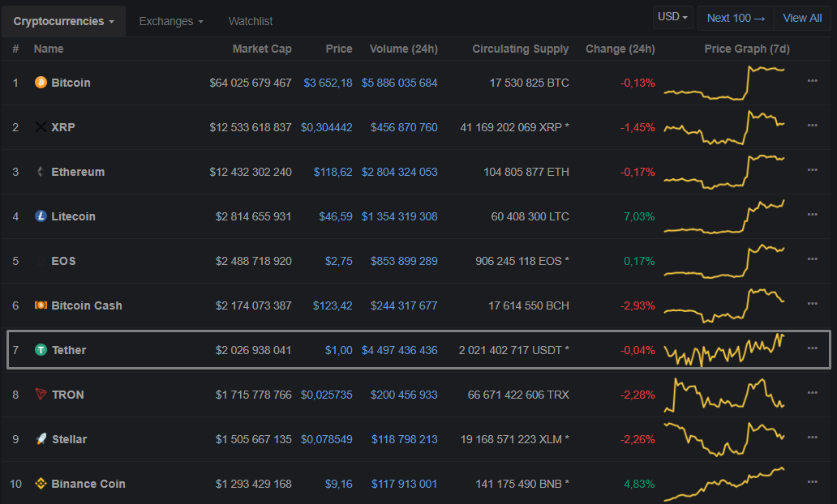Switch to the Watchlist tab
Viewport: 837px width, 504px height.
point(251,21)
